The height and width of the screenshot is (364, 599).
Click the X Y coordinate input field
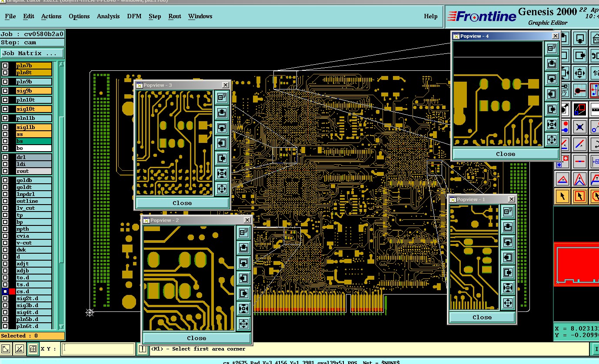[x=97, y=348]
